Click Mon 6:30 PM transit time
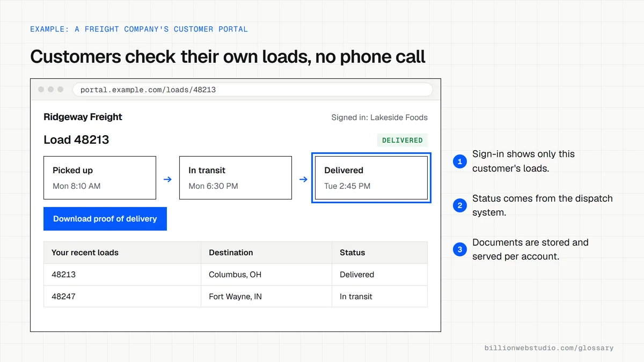The height and width of the screenshot is (362, 644). (213, 186)
